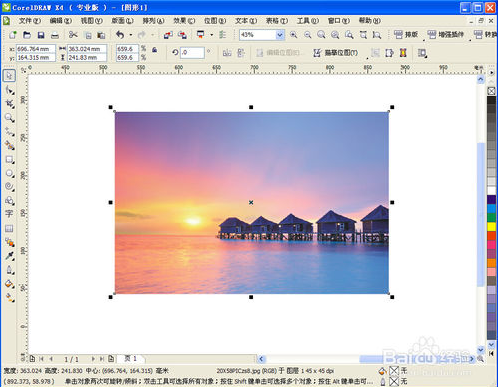This screenshot has height=387, width=498.
Task: Select the Outline pen tool
Action: point(9,270)
